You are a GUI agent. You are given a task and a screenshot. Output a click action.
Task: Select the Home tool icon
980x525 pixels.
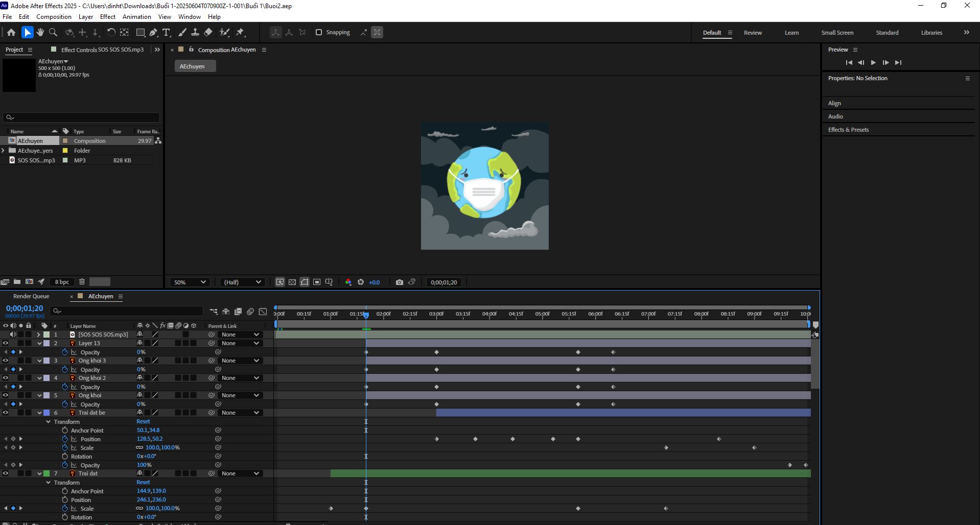11,32
